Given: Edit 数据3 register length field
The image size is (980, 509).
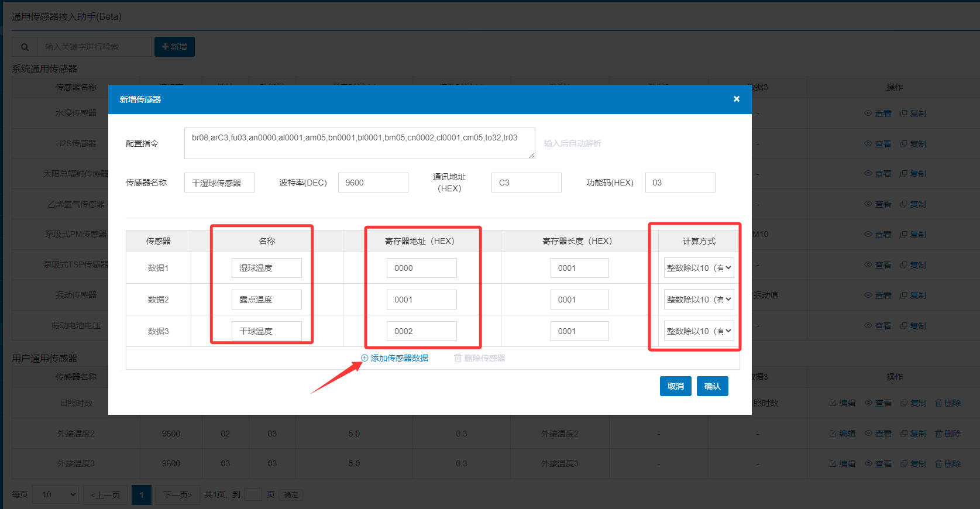Looking at the screenshot, I should (580, 331).
